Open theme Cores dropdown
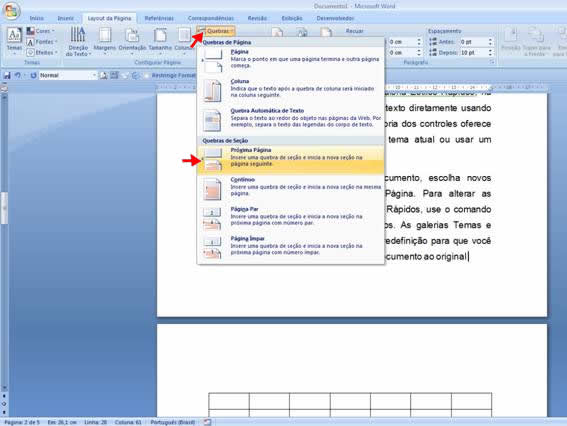The height and width of the screenshot is (426, 567). click(40, 31)
